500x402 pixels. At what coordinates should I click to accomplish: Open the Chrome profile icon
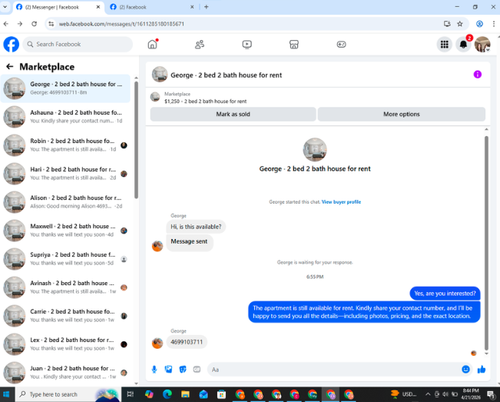(x=479, y=24)
